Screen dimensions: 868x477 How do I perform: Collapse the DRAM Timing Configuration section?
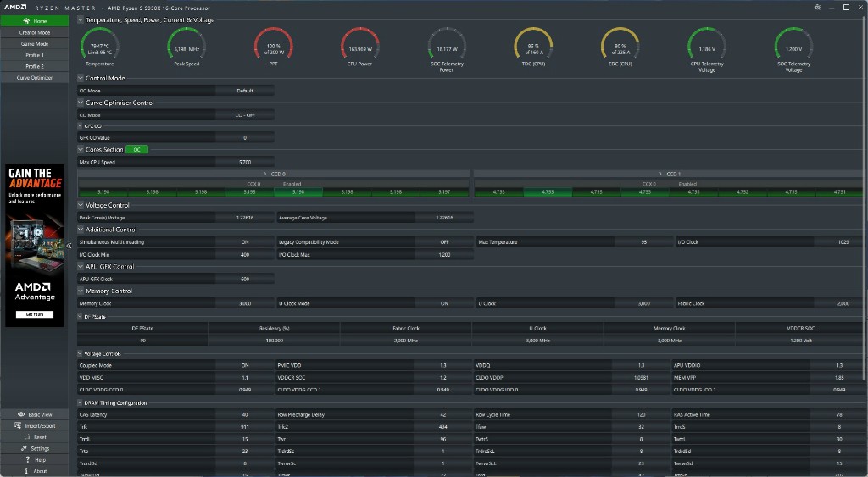pyautogui.click(x=81, y=403)
